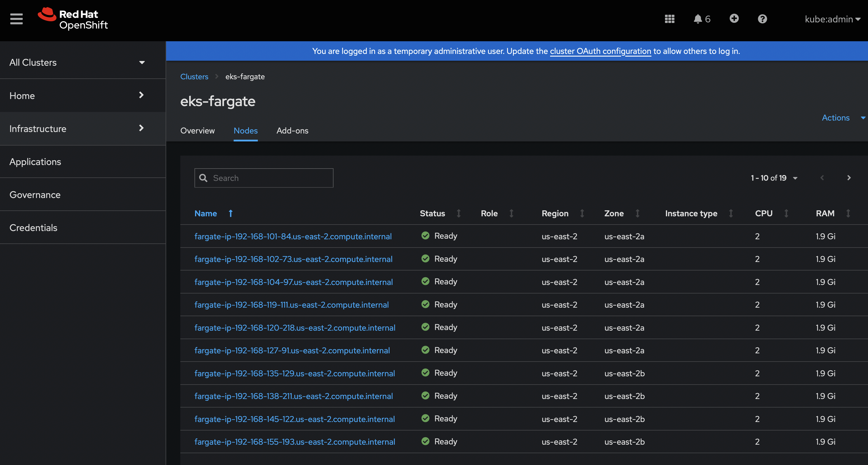This screenshot has height=465, width=868.
Task: Open the hamburger navigation menu
Action: click(16, 19)
